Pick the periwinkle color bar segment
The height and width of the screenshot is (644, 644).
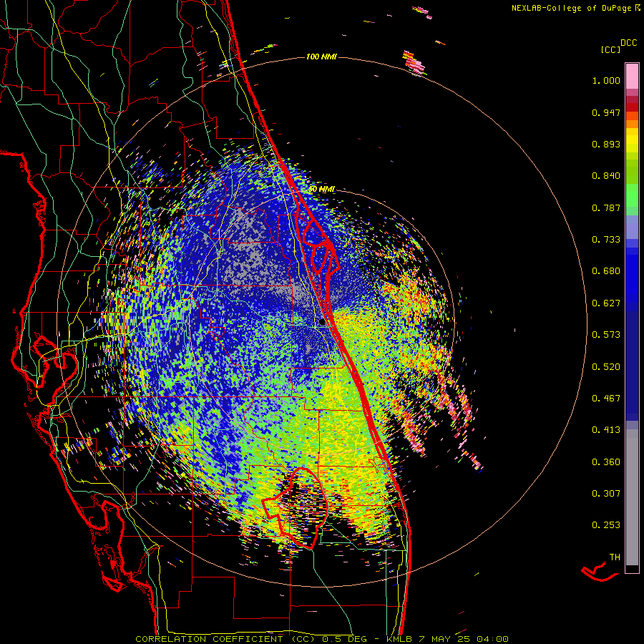coord(632,227)
